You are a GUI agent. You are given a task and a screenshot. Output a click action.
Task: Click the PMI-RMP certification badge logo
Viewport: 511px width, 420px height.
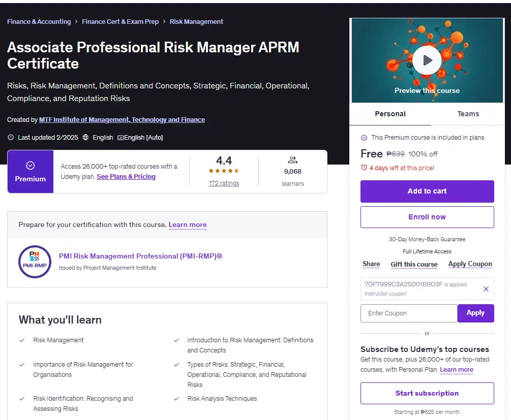coord(35,262)
